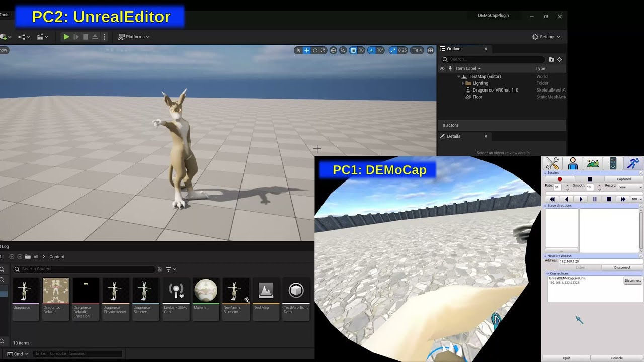Viewport: 644px width, 362px height.
Task: Sort by the Item Label column
Action: pos(468,68)
